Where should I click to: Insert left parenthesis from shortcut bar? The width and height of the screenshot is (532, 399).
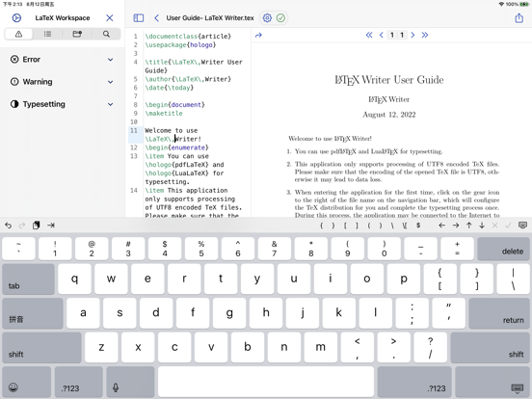click(369, 226)
